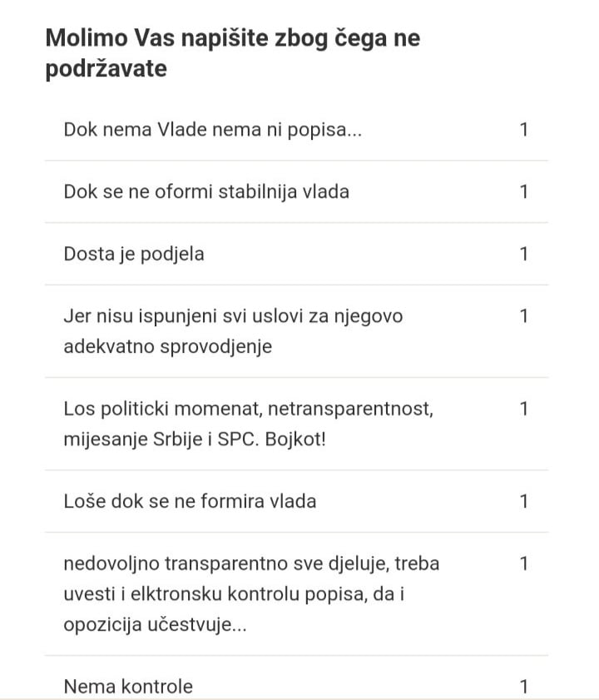This screenshot has width=599, height=700.
Task: Select the 'Nema kontrole' response
Action: coord(128,687)
